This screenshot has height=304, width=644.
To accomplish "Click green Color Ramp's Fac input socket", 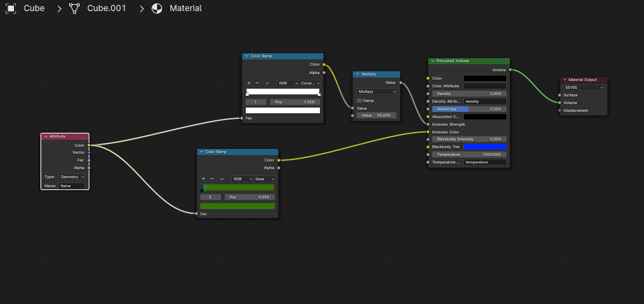I will tap(196, 214).
